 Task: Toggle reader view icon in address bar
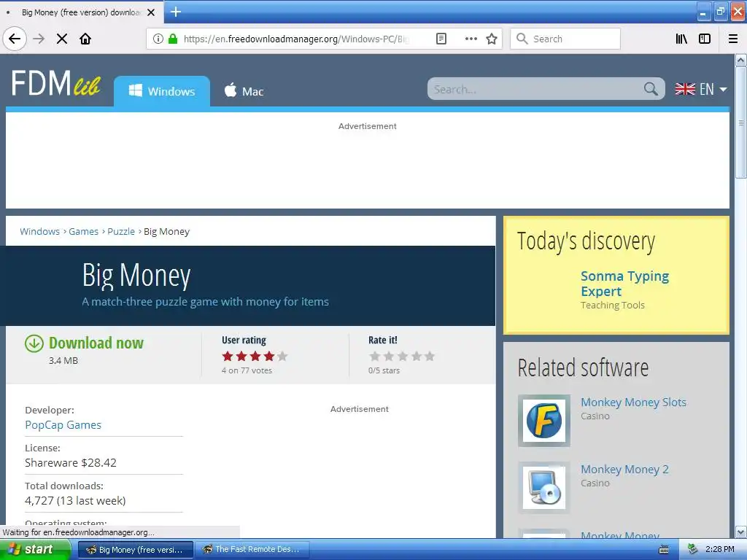pyautogui.click(x=441, y=39)
